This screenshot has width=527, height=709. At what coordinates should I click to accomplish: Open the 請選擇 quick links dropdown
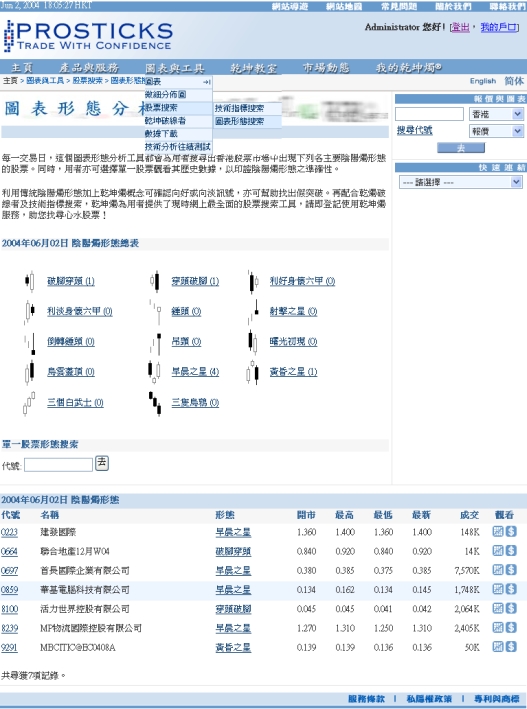[461, 182]
